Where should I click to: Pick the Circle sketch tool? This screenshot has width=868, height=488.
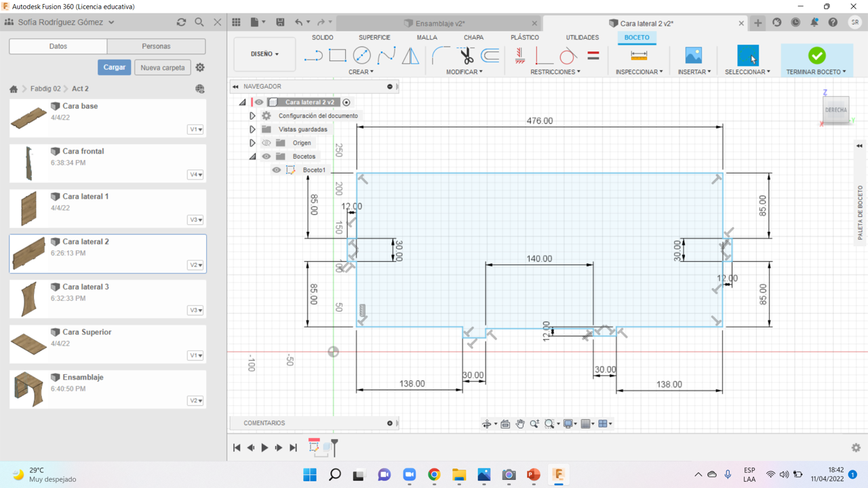coord(362,56)
